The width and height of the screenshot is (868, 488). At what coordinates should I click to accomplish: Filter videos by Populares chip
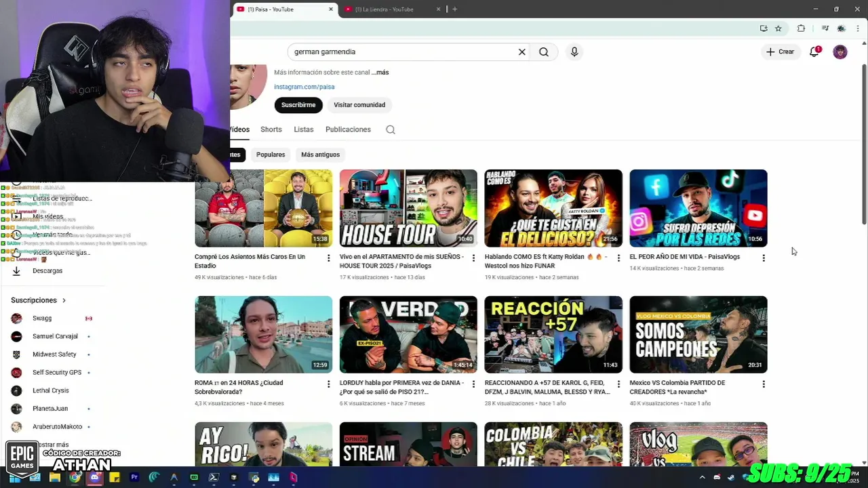[271, 155]
